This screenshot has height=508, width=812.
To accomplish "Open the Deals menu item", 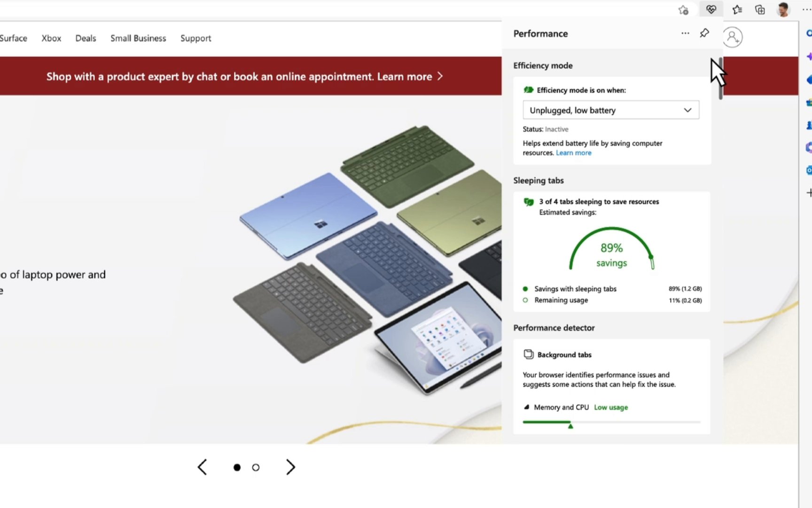I will tap(85, 38).
